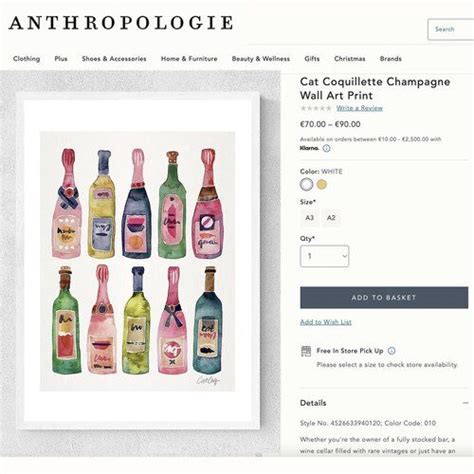Viewport: 474px width, 474px height.
Task: Collapse the Details section
Action: pos(465,403)
